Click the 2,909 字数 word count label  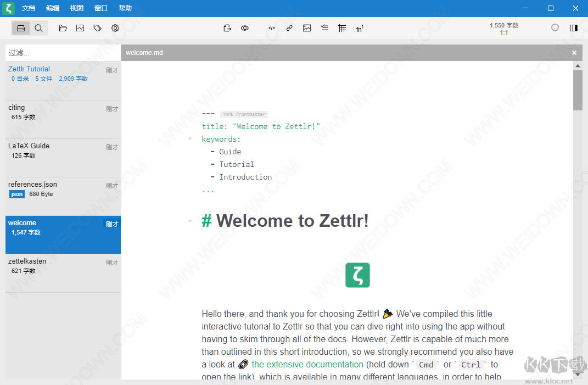pos(73,79)
